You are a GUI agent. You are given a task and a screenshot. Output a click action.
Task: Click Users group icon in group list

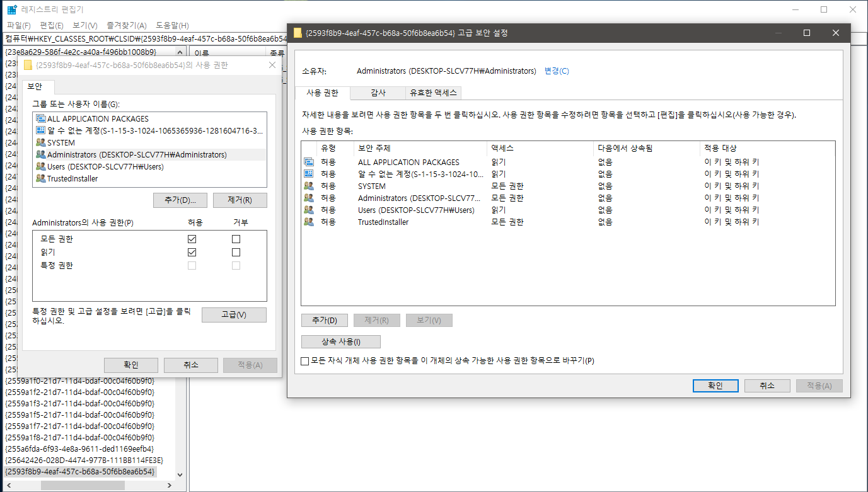coord(41,166)
